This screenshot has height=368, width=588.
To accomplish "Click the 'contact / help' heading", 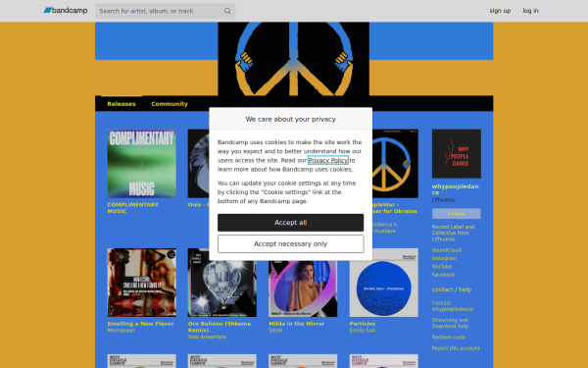I will coord(452,289).
